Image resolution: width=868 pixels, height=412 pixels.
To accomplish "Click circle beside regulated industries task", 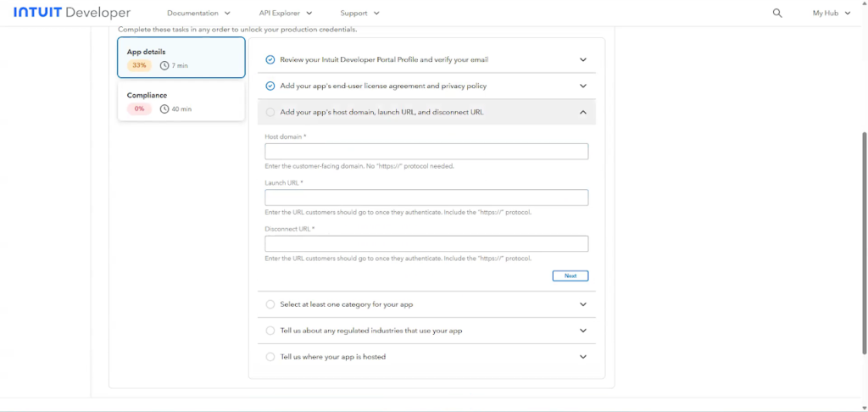I will [x=270, y=331].
